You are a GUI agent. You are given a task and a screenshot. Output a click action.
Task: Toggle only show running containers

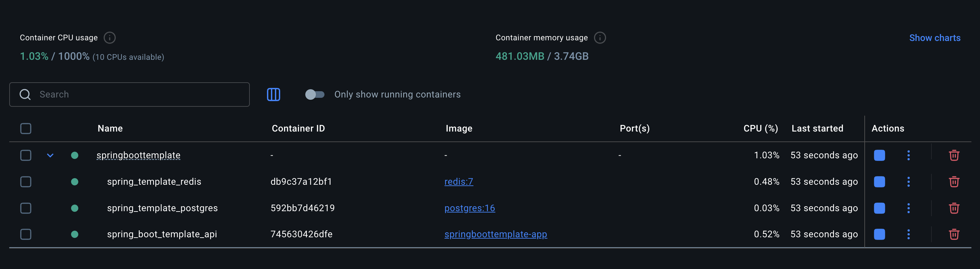[x=315, y=95]
